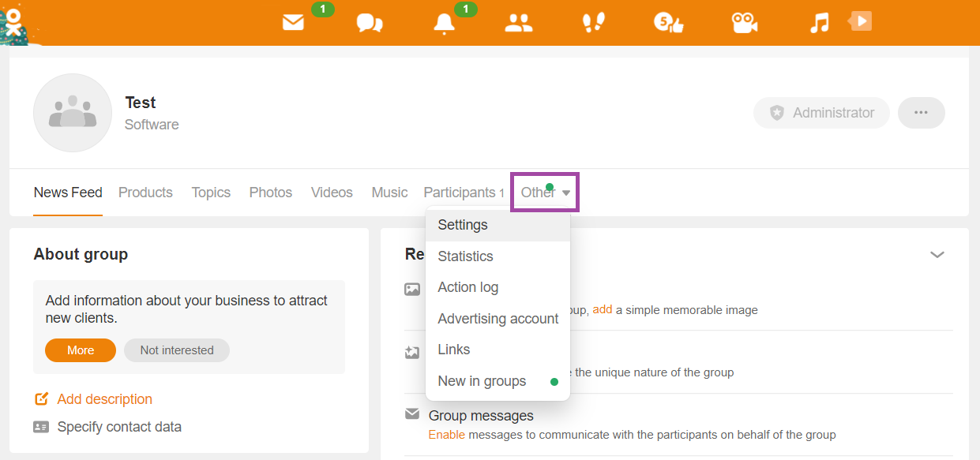Open video camera icon in top bar
This screenshot has width=980, height=460.
pyautogui.click(x=744, y=23)
